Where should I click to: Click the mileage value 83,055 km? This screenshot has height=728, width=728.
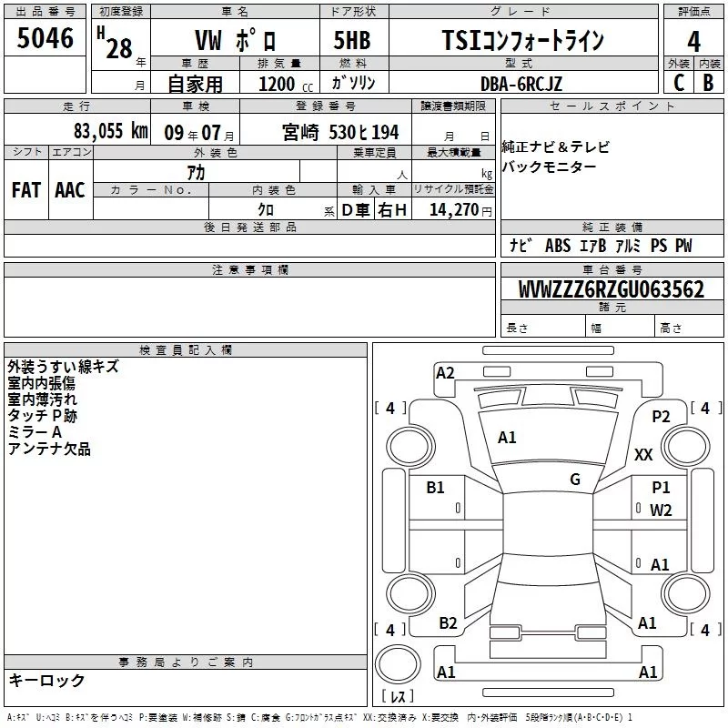(x=111, y=131)
